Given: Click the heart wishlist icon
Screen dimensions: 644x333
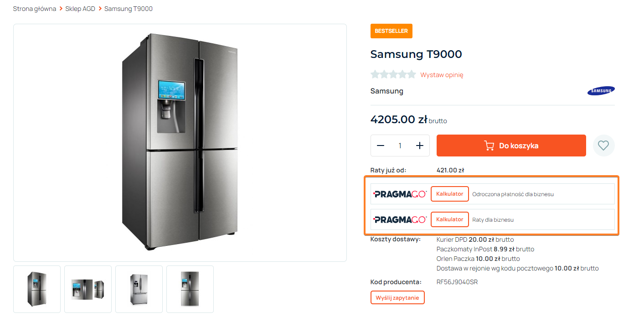Looking at the screenshot, I should [603, 146].
